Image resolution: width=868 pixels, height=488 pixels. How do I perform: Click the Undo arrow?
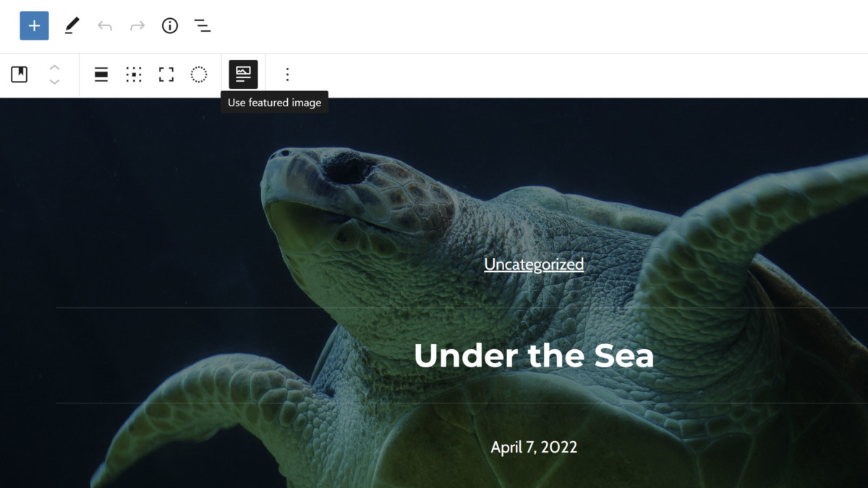click(104, 25)
